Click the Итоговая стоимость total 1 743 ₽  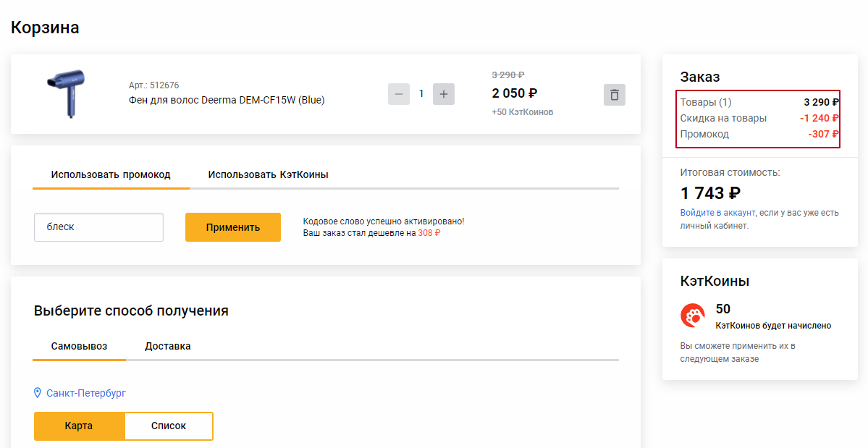pyautogui.click(x=710, y=193)
